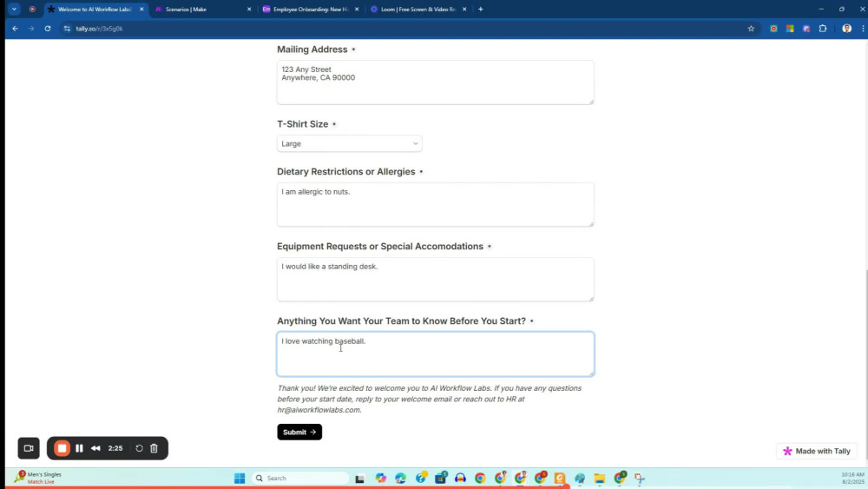The image size is (868, 489).
Task: Click the hr@aiworkflowlabs.com email text
Action: [319, 410]
